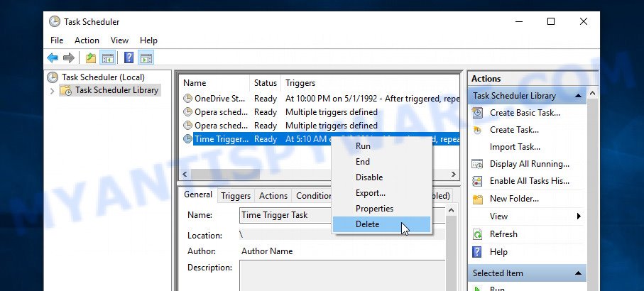Click the blue Help toolbar icon
644x291 pixels.
(129, 57)
